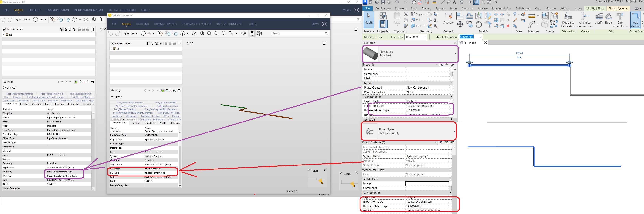
Task: Expand the r1 node in Model Tree
Action: click(x=111, y=49)
